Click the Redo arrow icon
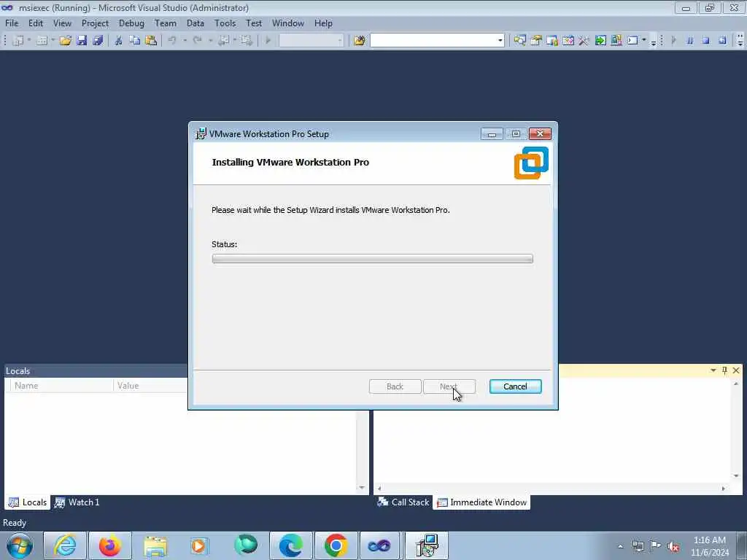This screenshot has height=560, width=747. (197, 41)
